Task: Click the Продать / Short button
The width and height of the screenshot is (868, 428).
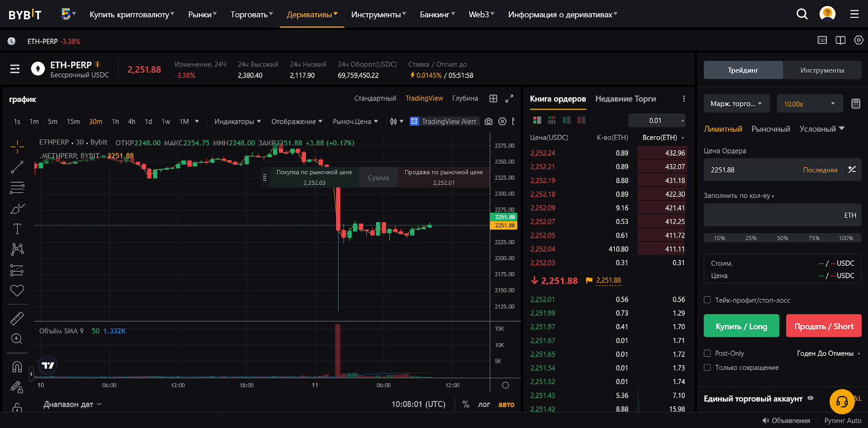Action: (x=824, y=326)
